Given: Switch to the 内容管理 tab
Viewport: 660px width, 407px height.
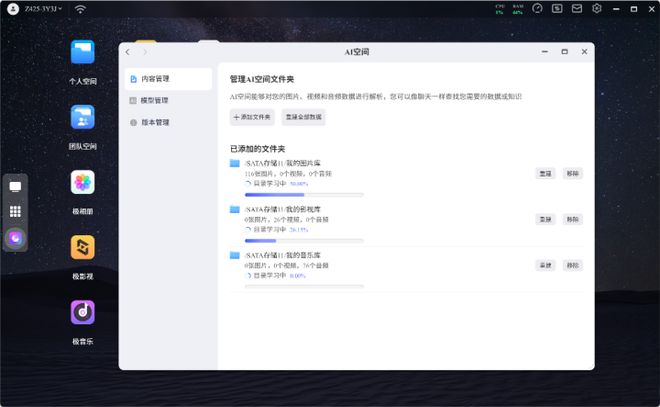Looking at the screenshot, I should coord(165,78).
